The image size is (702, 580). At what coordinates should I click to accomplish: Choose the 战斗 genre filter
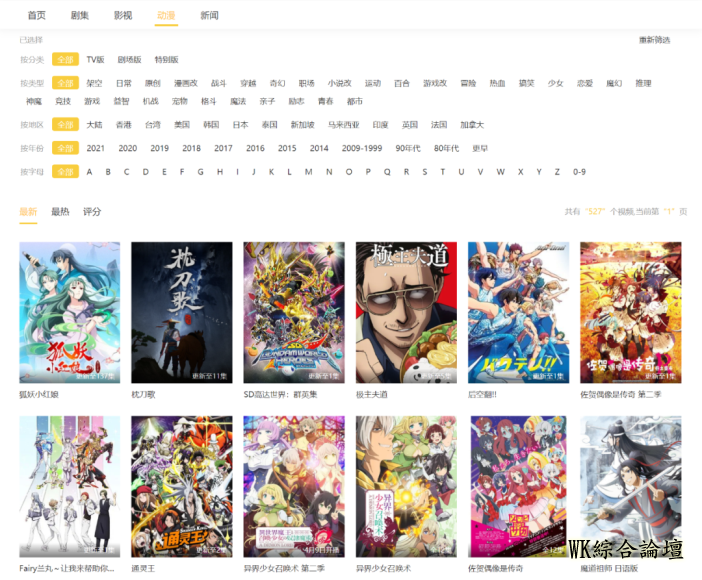[218, 83]
